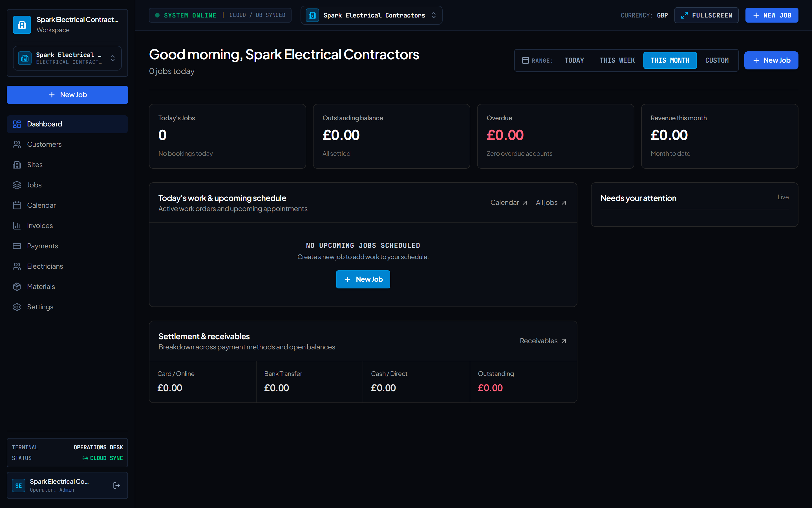The image size is (812, 508).
Task: Click the workspace building logo in sidebar header
Action: [x=22, y=25]
